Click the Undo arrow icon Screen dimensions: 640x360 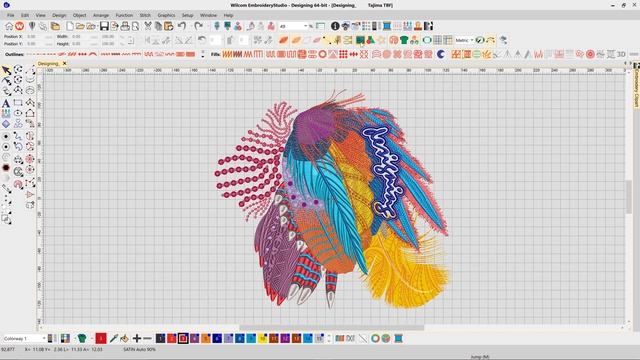coord(182,26)
